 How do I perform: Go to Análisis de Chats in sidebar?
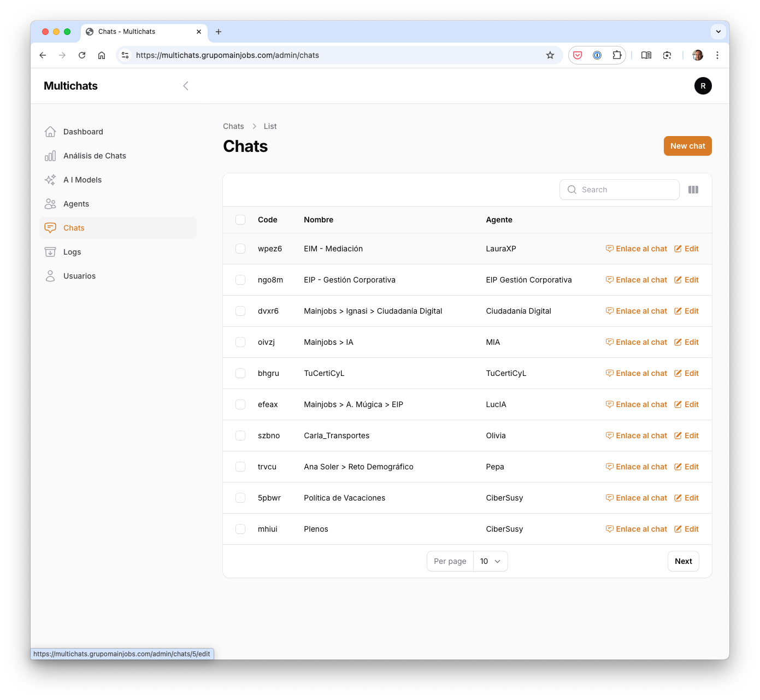click(95, 156)
